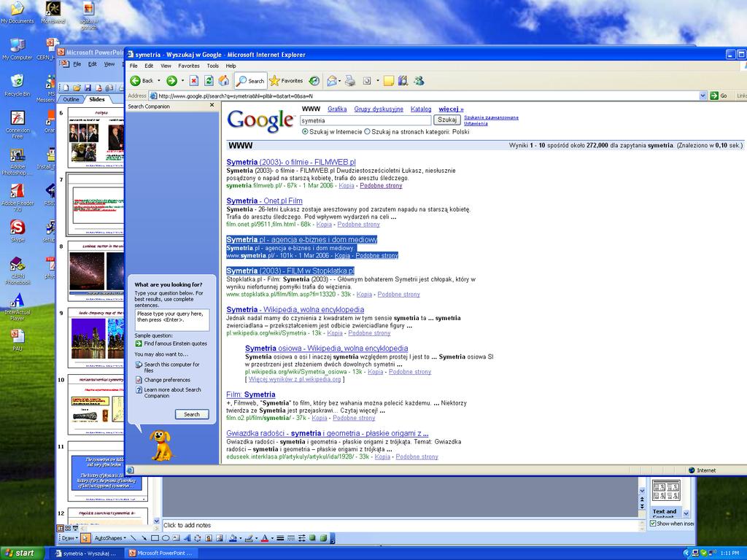Select 'Szukaj w Internecie' radio button
The height and width of the screenshot is (560, 747).
point(305,132)
